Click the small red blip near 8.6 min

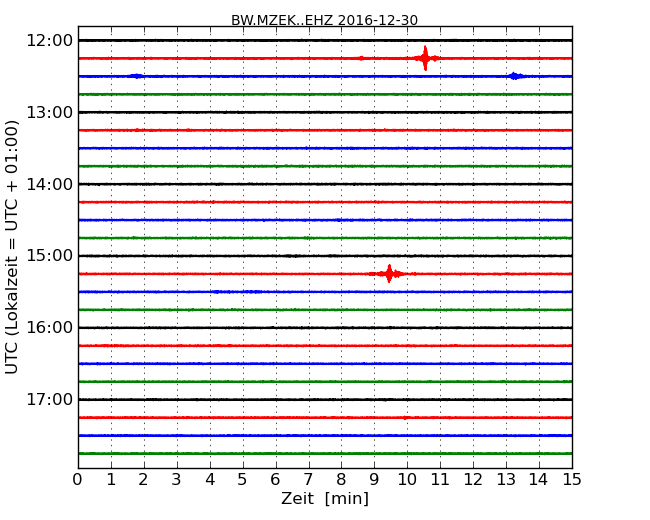click(x=361, y=58)
